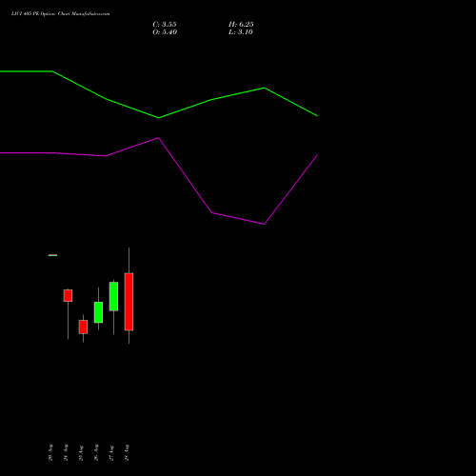Click the large red candle for 28 Aug
Image resolution: width=476 pixels, height=476 pixels.
pos(129,302)
